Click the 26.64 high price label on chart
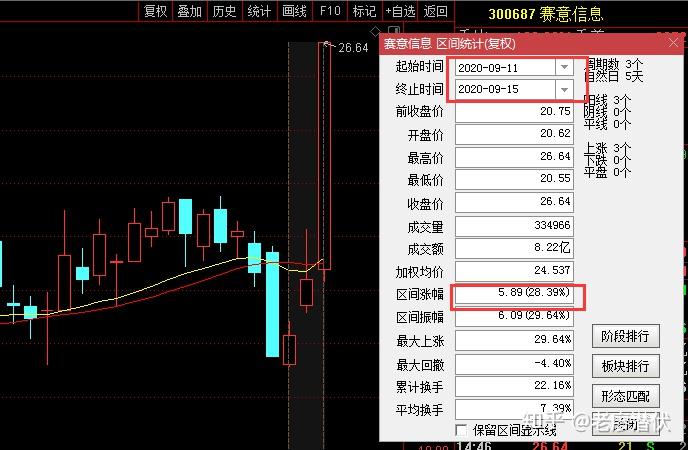 pyautogui.click(x=353, y=47)
